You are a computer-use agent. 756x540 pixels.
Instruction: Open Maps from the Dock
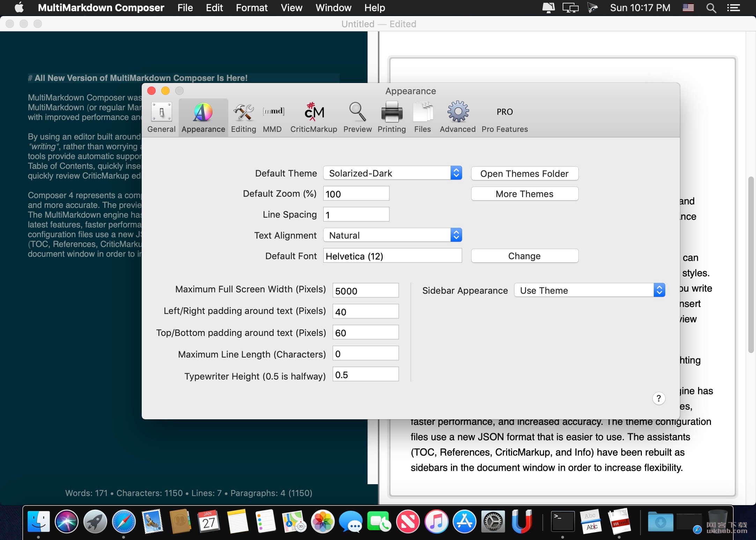(294, 522)
